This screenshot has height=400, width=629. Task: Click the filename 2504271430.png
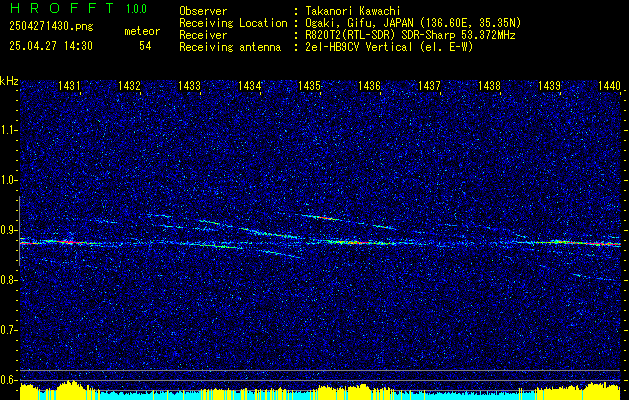click(x=51, y=27)
